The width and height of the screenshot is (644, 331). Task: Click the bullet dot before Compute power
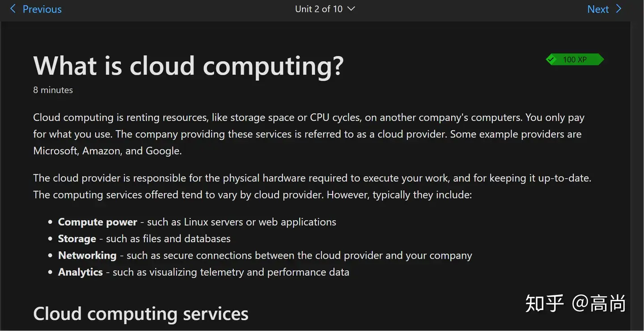pyautogui.click(x=51, y=222)
